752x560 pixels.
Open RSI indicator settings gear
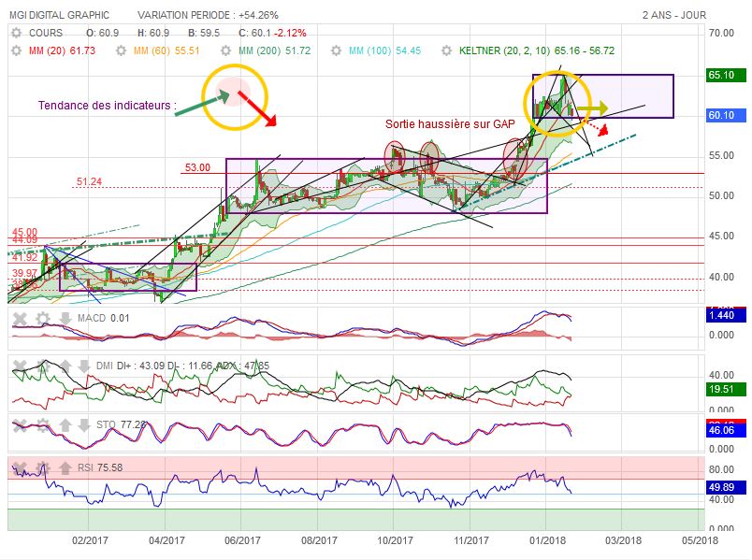click(43, 467)
